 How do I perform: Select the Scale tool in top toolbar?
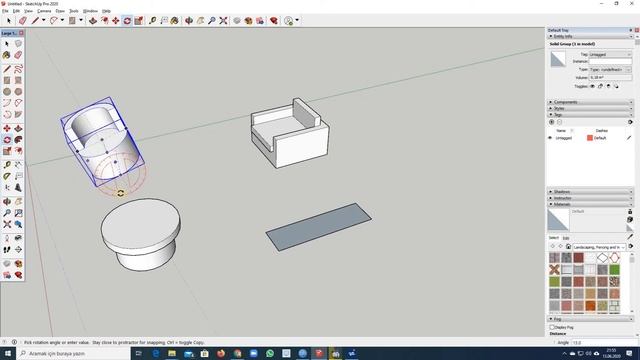[x=139, y=20]
